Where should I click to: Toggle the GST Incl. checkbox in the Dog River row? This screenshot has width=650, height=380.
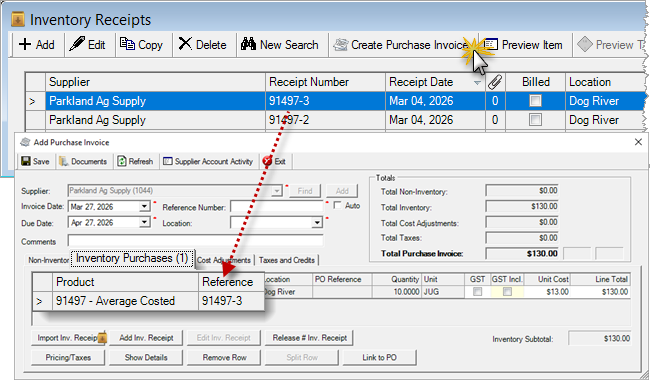tap(507, 292)
